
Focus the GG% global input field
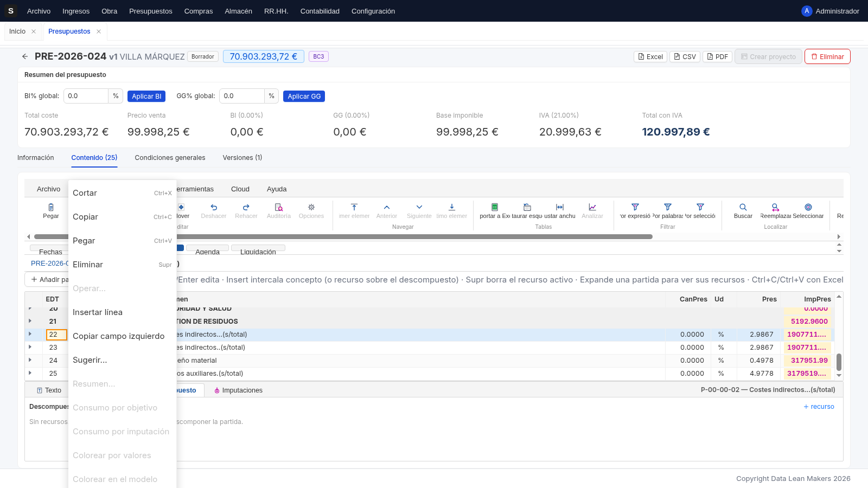(242, 96)
